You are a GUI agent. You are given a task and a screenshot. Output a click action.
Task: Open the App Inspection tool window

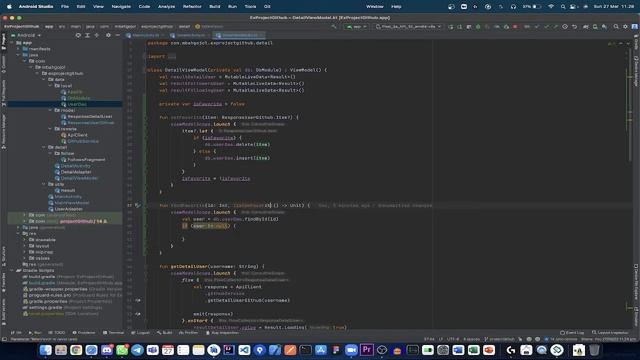pyautogui.click(x=222, y=333)
